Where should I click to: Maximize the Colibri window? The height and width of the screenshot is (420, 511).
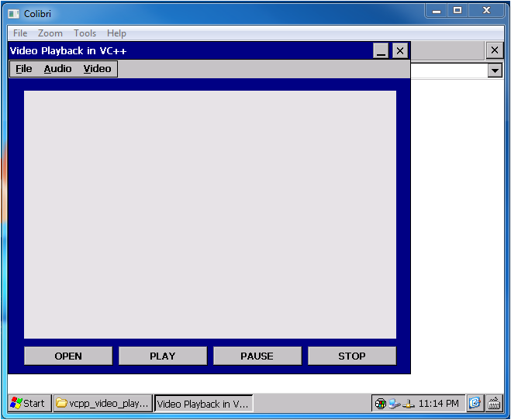pos(457,10)
